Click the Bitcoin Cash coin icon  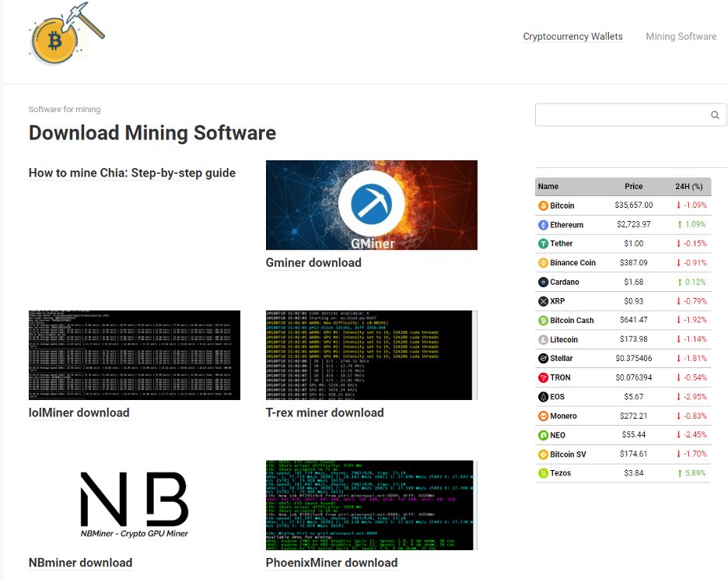(543, 320)
